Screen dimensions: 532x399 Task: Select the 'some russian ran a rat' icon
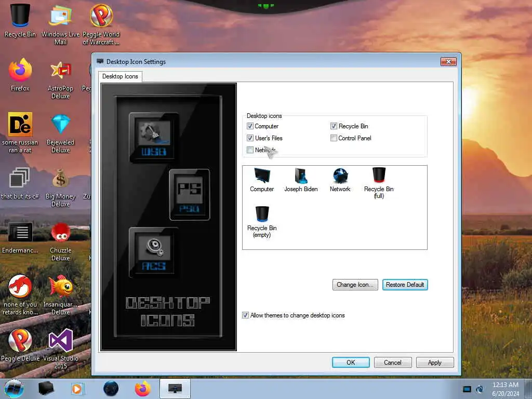point(20,132)
